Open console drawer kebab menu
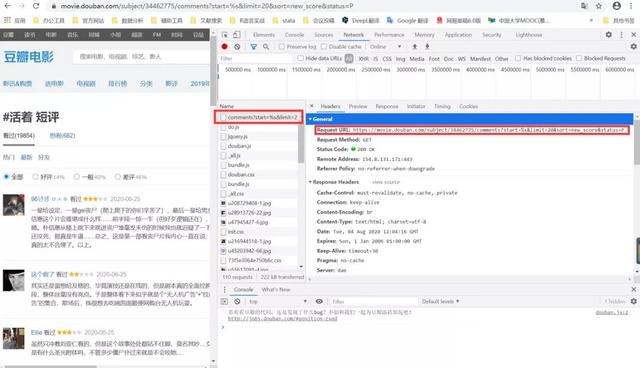The height and width of the screenshot is (368, 640). pyautogui.click(x=224, y=289)
